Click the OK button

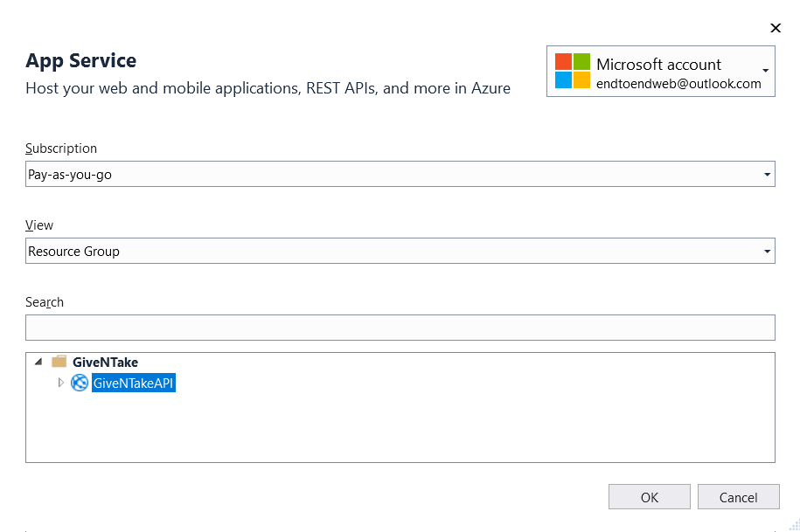pos(649,497)
